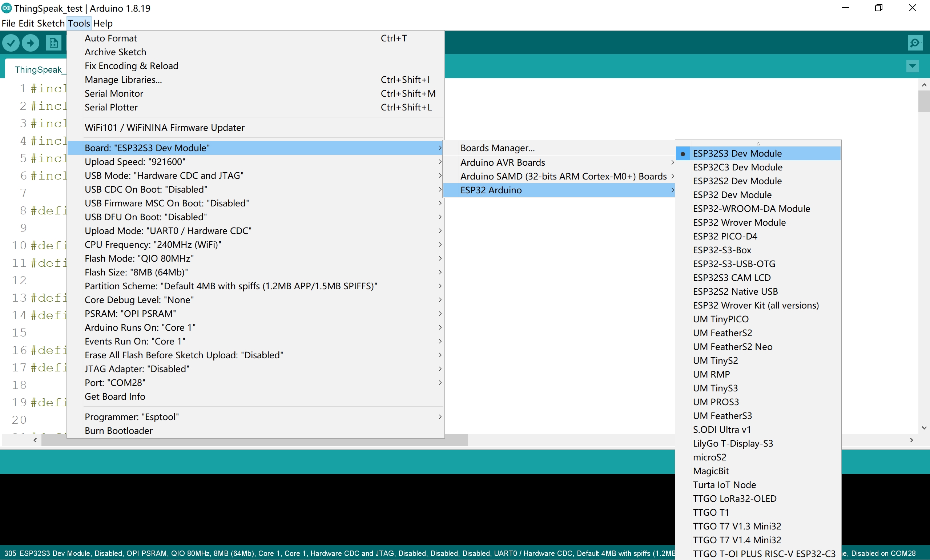The width and height of the screenshot is (930, 560).
Task: Open the File menu
Action: click(x=8, y=23)
